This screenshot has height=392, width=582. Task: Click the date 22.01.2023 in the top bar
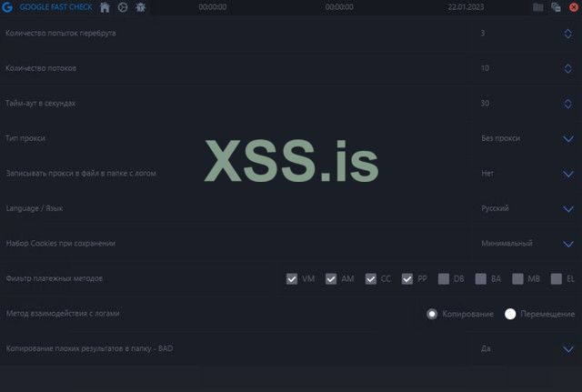(466, 7)
